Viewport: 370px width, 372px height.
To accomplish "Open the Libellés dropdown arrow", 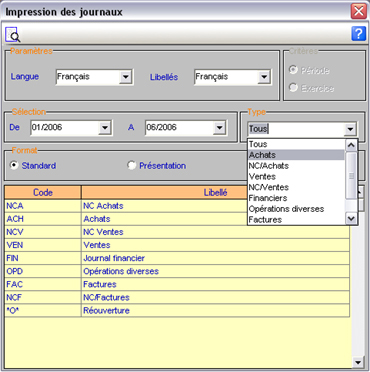I will [x=264, y=77].
